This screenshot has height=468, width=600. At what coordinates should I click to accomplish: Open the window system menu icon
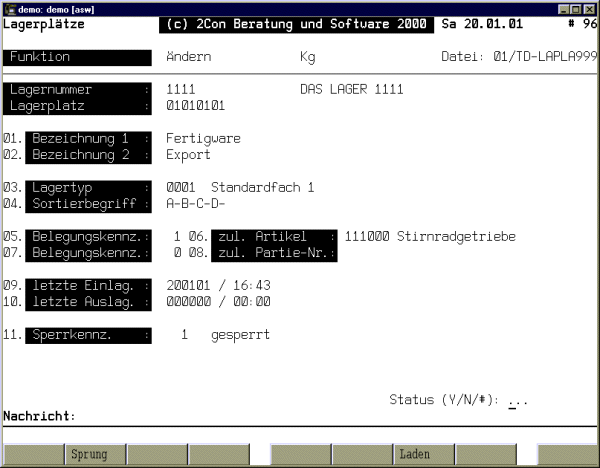pos(9,7)
